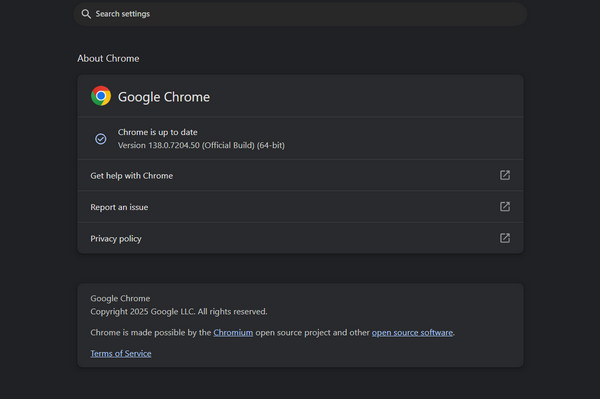Select the Report an issue row label
Image resolution: width=600 pixels, height=399 pixels.
(119, 207)
